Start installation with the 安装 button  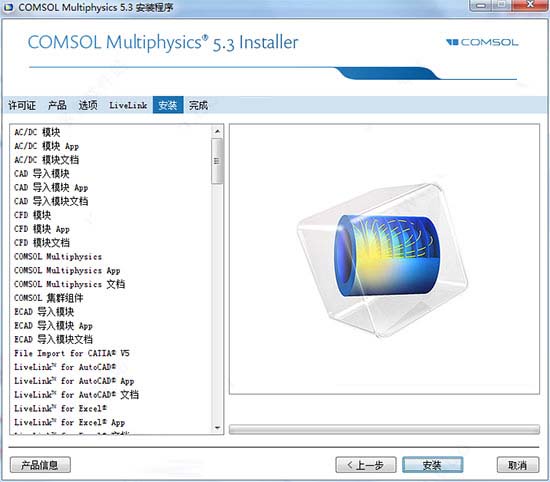pos(432,465)
